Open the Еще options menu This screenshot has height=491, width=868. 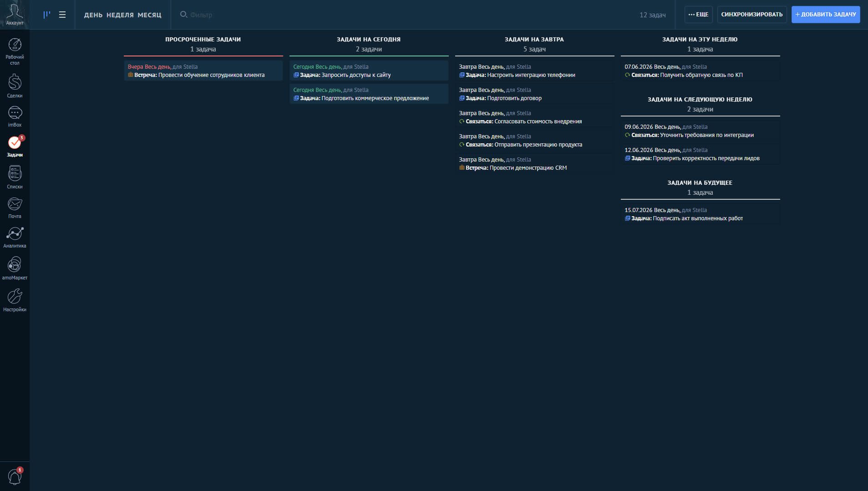pos(698,15)
